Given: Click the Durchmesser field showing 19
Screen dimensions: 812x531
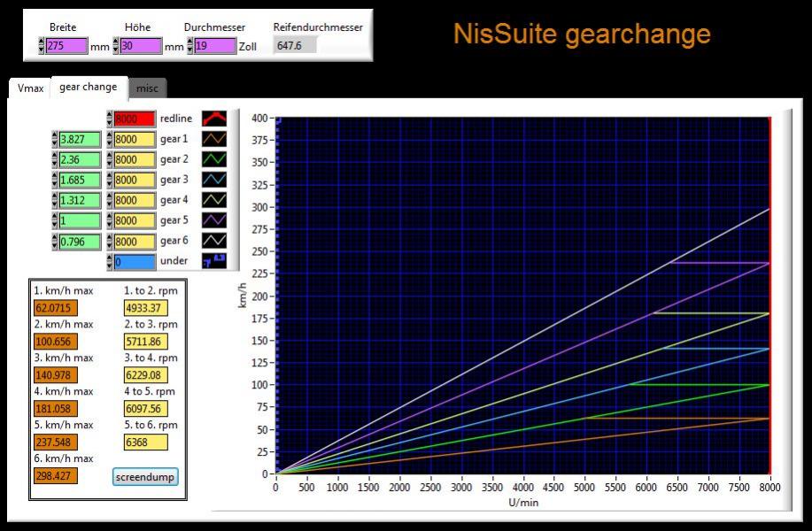Looking at the screenshot, I should (215, 46).
